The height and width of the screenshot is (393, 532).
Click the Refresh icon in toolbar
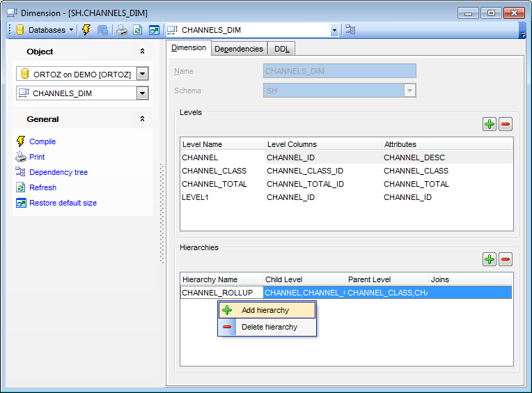click(138, 30)
